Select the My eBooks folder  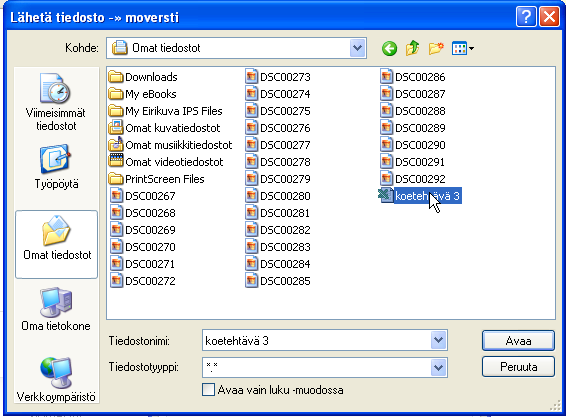click(x=143, y=94)
